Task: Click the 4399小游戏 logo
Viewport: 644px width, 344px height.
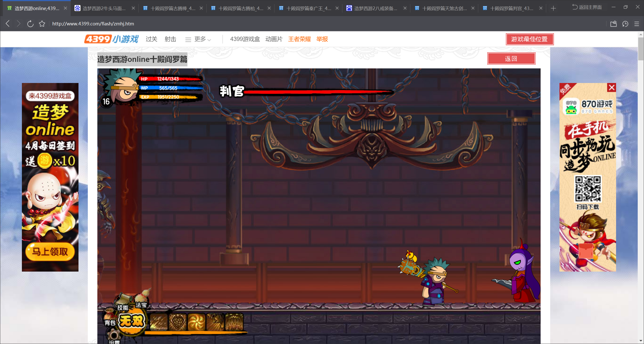Action: (x=111, y=39)
